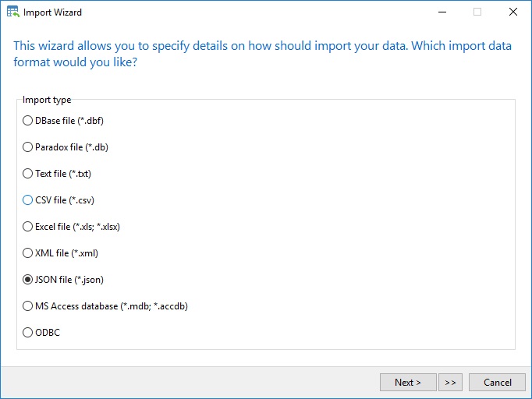The height and width of the screenshot is (399, 532).
Task: Click the 'JSON file (*.json)' label text
Action: pyautogui.click(x=69, y=280)
